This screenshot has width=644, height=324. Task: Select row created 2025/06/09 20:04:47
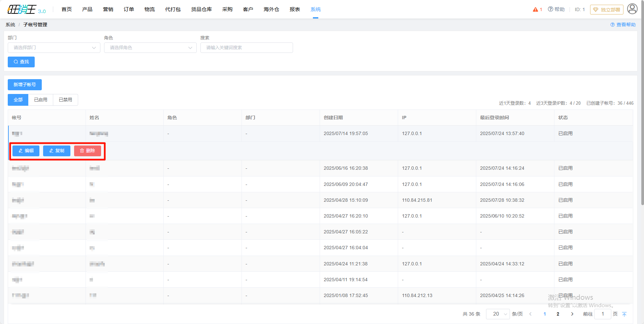point(320,184)
